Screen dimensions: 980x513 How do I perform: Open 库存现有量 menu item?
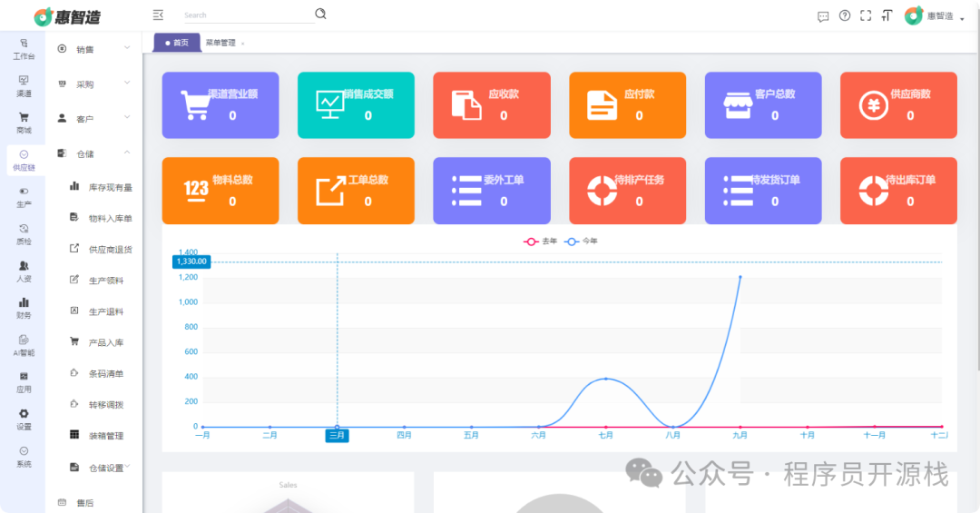(100, 187)
